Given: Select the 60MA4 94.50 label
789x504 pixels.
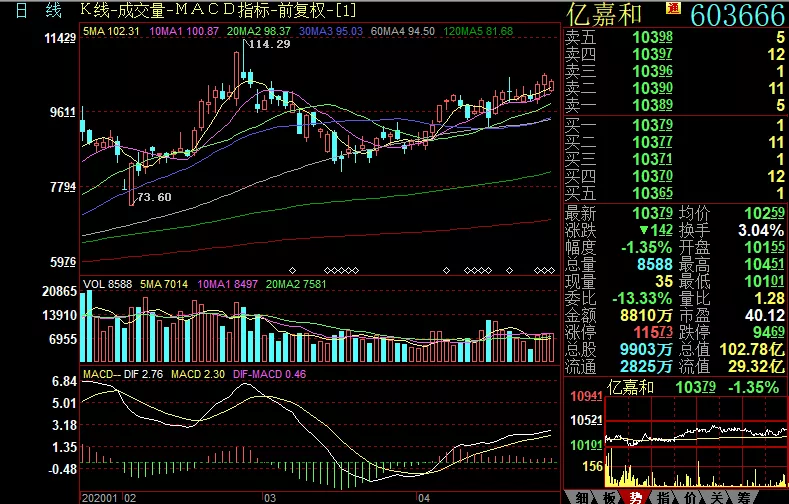Looking at the screenshot, I should click(x=403, y=31).
